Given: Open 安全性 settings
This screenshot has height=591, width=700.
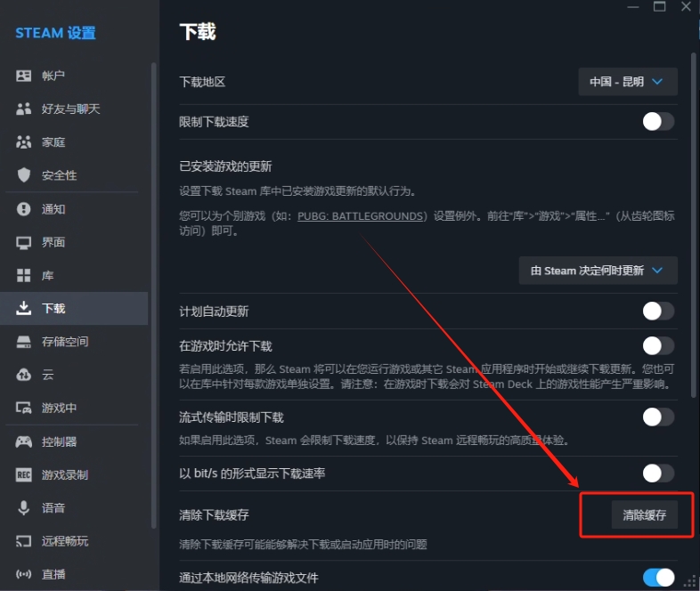Looking at the screenshot, I should coord(74,174).
